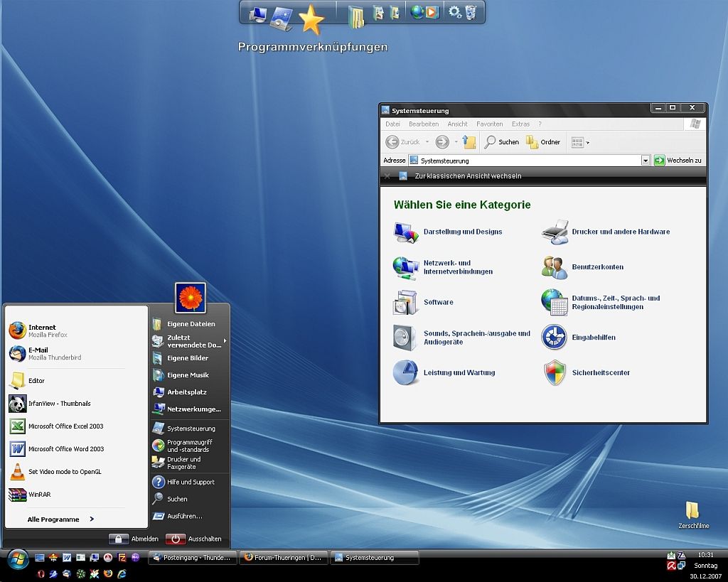Open the gears settings icon in the top dock
This screenshot has height=582, width=728.
click(454, 13)
